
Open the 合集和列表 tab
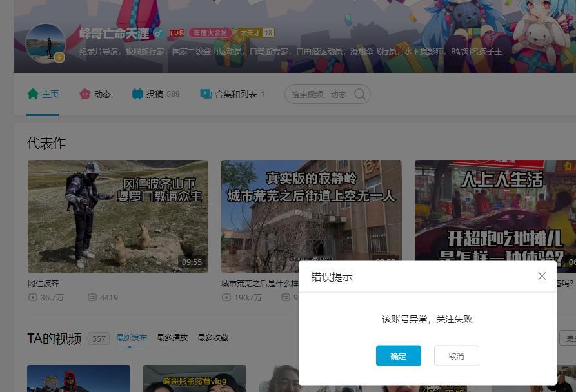(x=232, y=94)
